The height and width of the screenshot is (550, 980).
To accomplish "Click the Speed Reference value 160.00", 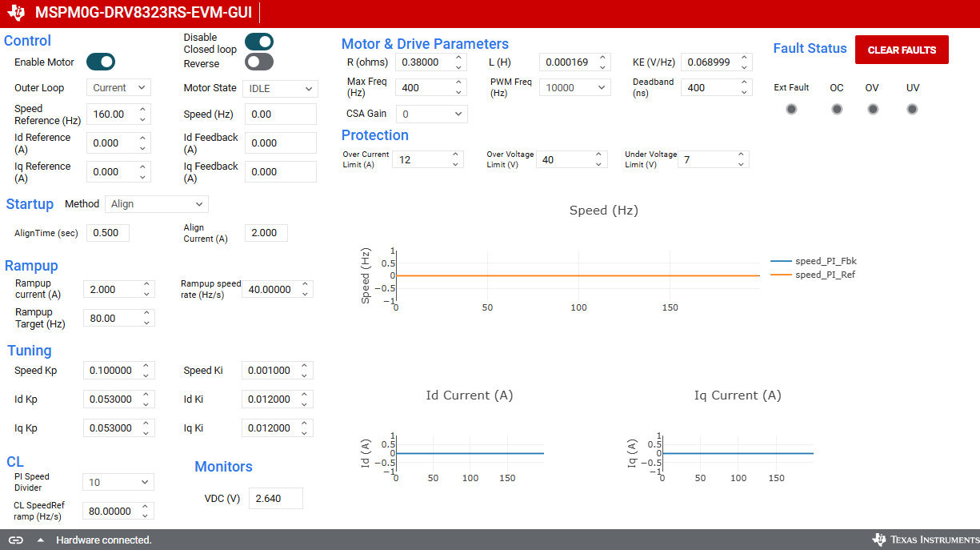I will click(x=110, y=114).
